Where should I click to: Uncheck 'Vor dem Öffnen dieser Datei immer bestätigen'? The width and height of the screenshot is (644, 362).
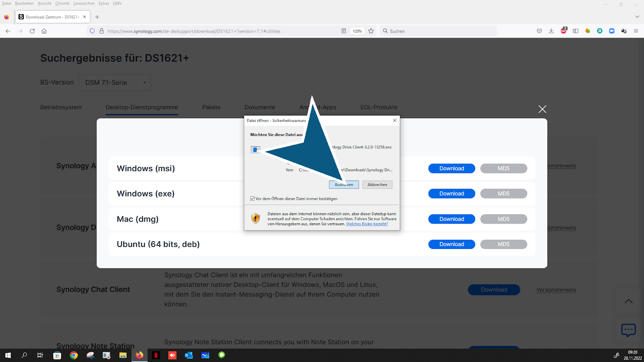tap(252, 199)
